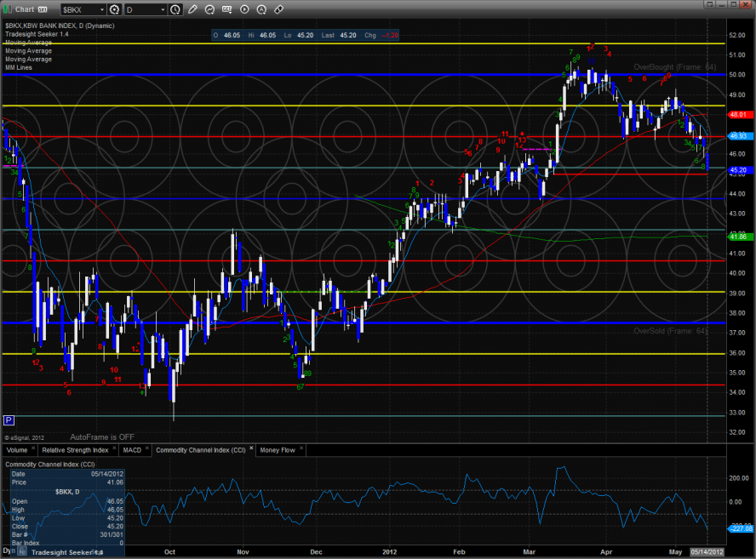
Task: Select the Relative Strength Index tab
Action: click(x=76, y=449)
